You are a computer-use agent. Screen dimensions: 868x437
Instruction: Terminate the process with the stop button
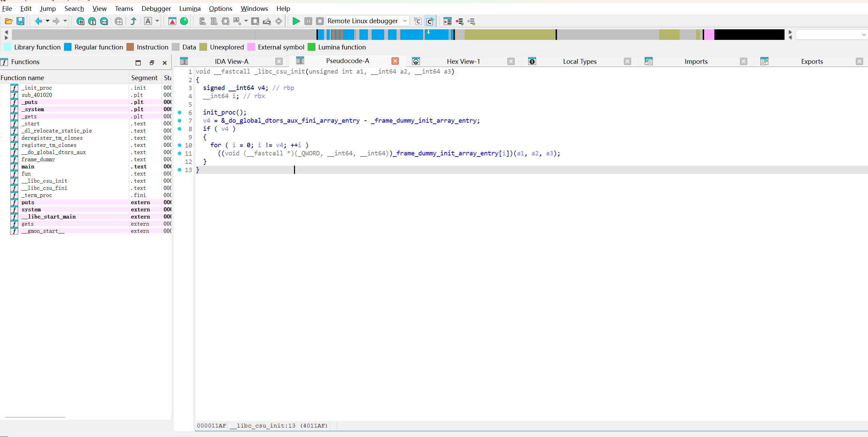pos(320,21)
